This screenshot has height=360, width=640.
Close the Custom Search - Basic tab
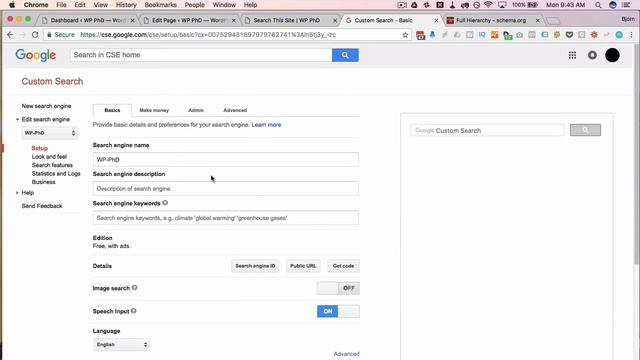(436, 20)
